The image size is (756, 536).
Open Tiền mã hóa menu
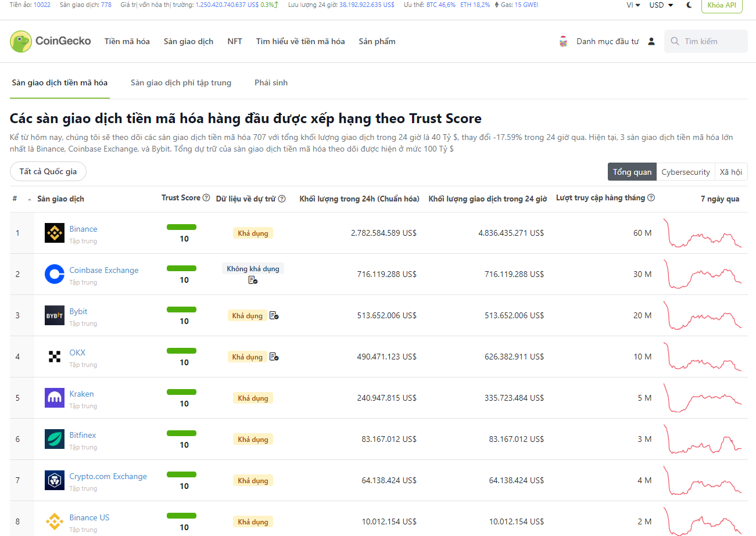pos(127,41)
